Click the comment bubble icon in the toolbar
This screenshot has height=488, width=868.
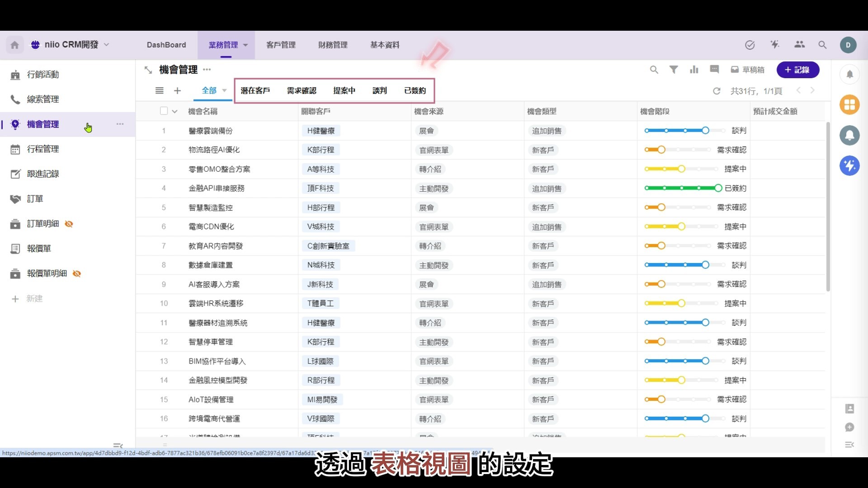pos(714,69)
